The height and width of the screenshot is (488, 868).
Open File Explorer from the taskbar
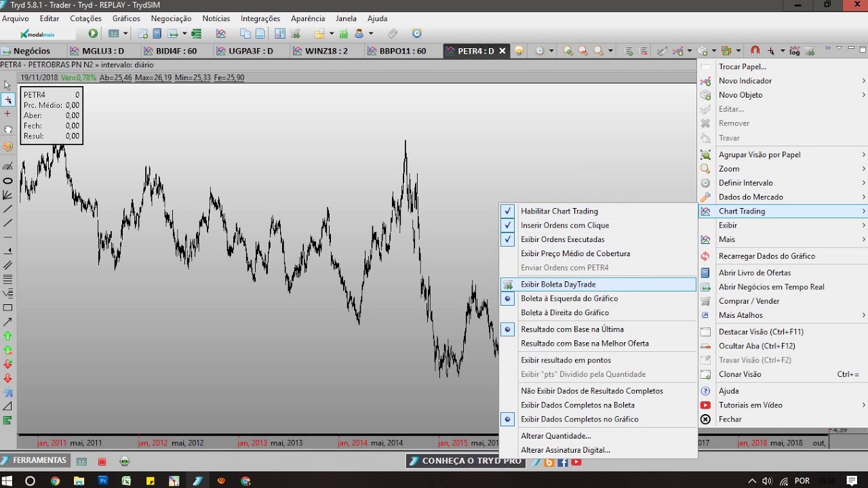click(x=79, y=481)
